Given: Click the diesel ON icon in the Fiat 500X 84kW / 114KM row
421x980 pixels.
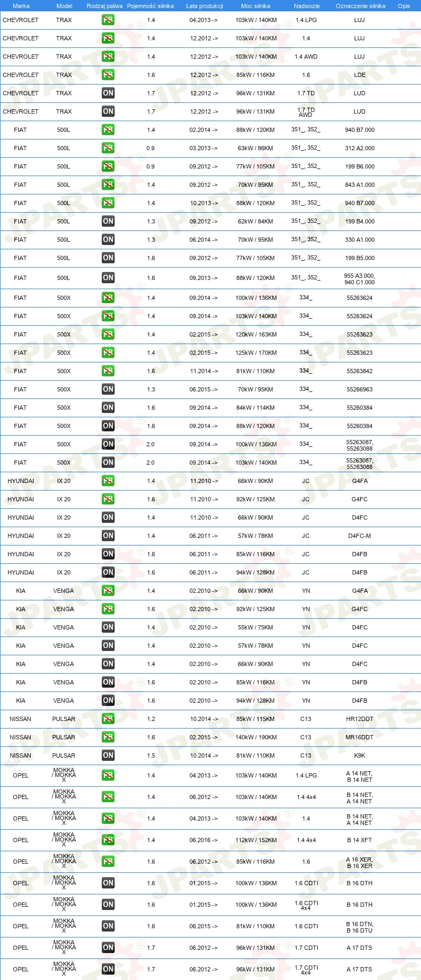Looking at the screenshot, I should click(x=108, y=408).
